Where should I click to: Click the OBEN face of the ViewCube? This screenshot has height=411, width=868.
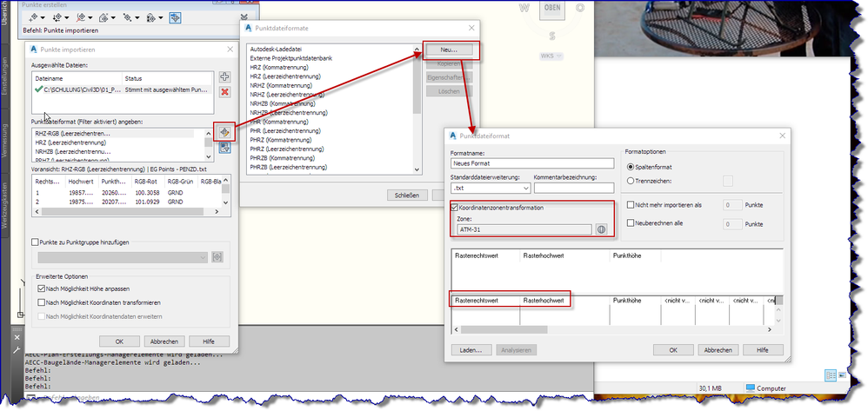click(552, 9)
